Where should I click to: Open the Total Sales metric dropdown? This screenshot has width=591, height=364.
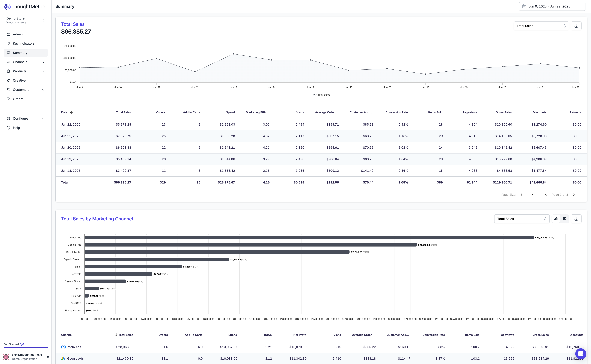coord(541,26)
